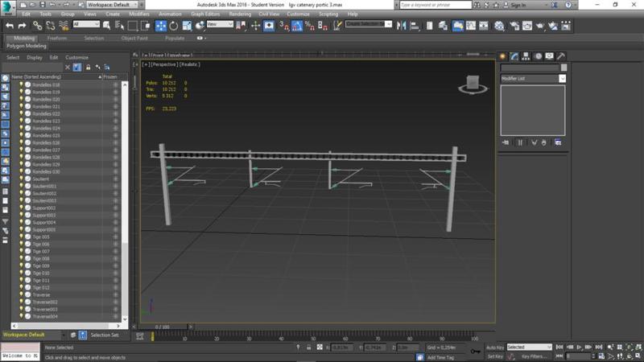
Task: Select the Select and Link tool
Action: [38, 26]
